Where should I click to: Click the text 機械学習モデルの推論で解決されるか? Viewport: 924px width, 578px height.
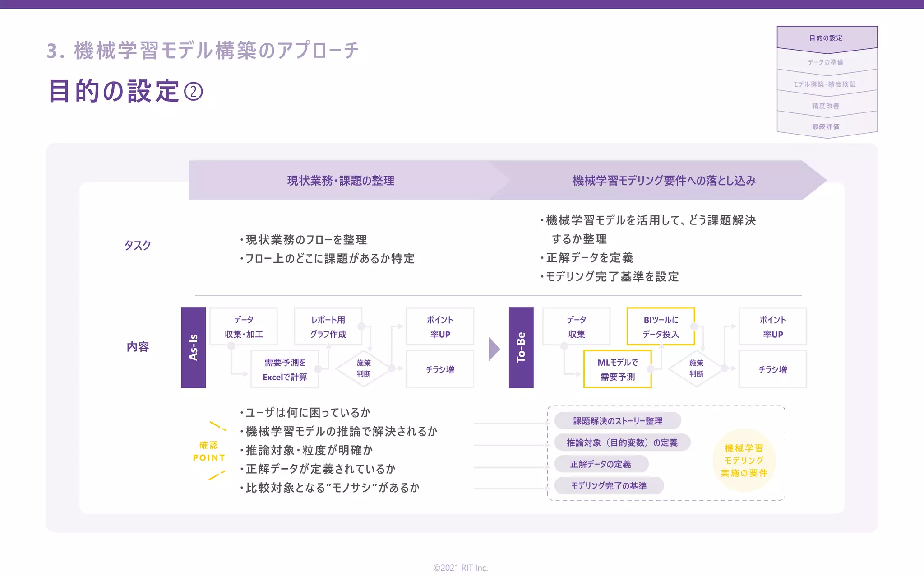(342, 432)
